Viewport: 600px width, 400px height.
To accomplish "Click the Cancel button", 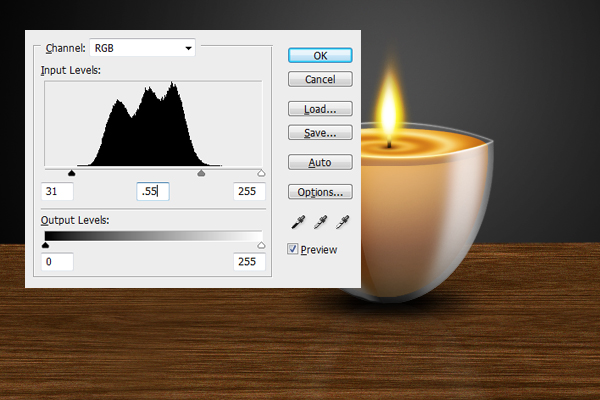I will click(320, 79).
